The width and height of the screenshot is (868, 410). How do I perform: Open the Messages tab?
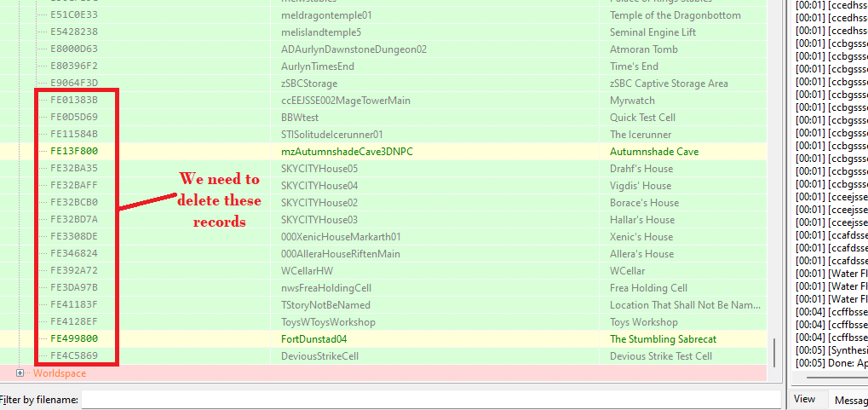click(851, 400)
